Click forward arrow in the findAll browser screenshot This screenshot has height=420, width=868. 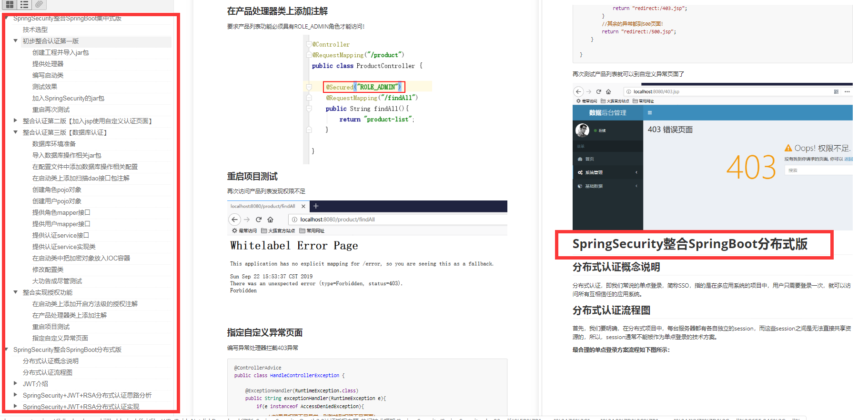click(247, 220)
